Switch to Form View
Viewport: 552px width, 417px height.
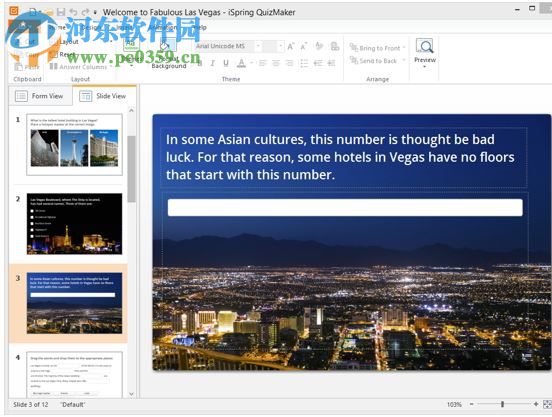click(x=40, y=96)
